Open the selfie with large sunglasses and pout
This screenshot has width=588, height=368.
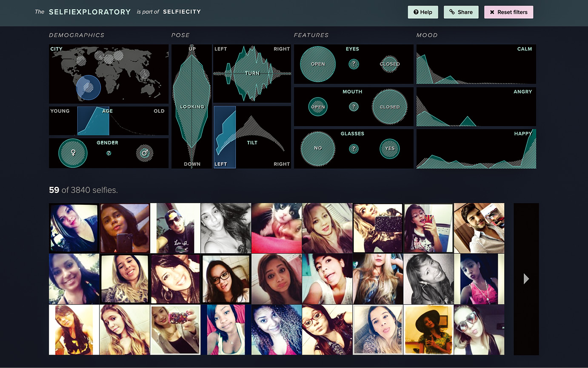pyautogui.click(x=479, y=330)
